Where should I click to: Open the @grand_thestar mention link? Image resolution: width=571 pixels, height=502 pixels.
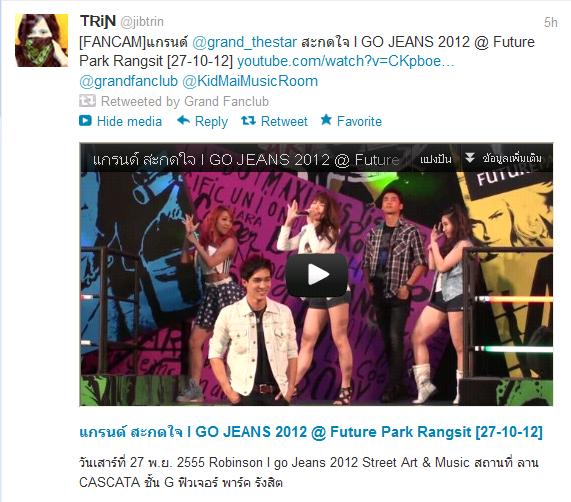[244, 42]
